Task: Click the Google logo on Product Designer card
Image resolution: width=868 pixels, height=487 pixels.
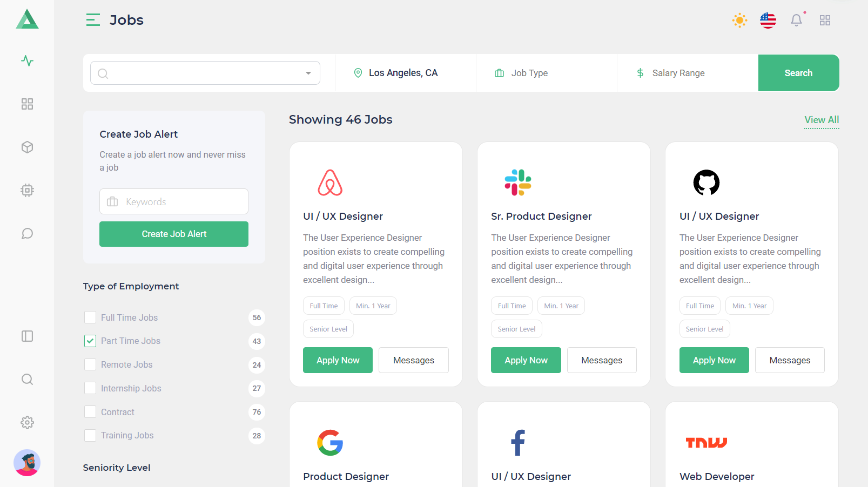Action: pos(330,443)
